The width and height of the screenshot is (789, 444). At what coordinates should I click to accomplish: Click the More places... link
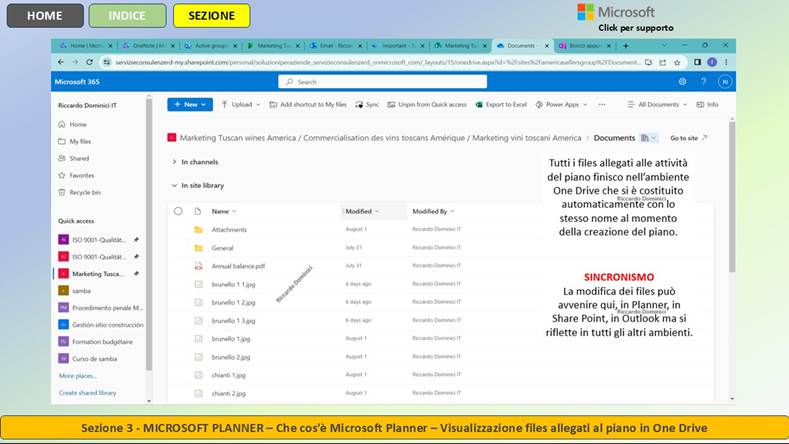pos(77,376)
